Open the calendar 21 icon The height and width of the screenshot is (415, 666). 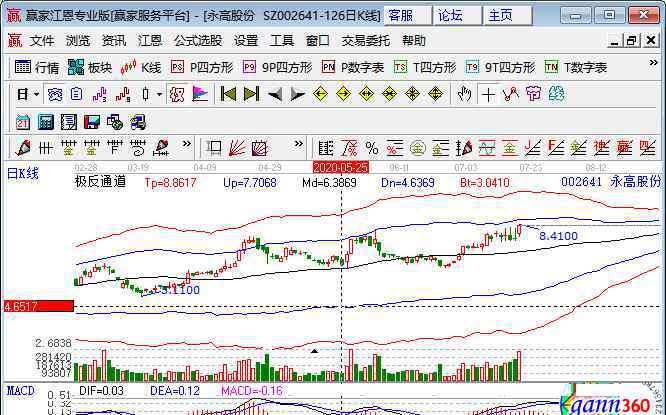coord(23,122)
